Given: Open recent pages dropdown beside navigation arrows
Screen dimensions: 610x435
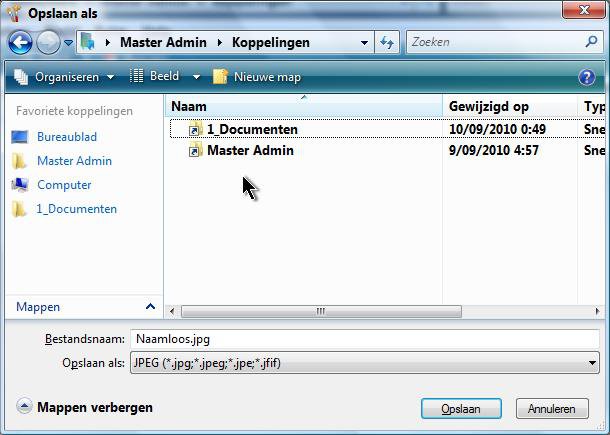Looking at the screenshot, I should [x=68, y=42].
